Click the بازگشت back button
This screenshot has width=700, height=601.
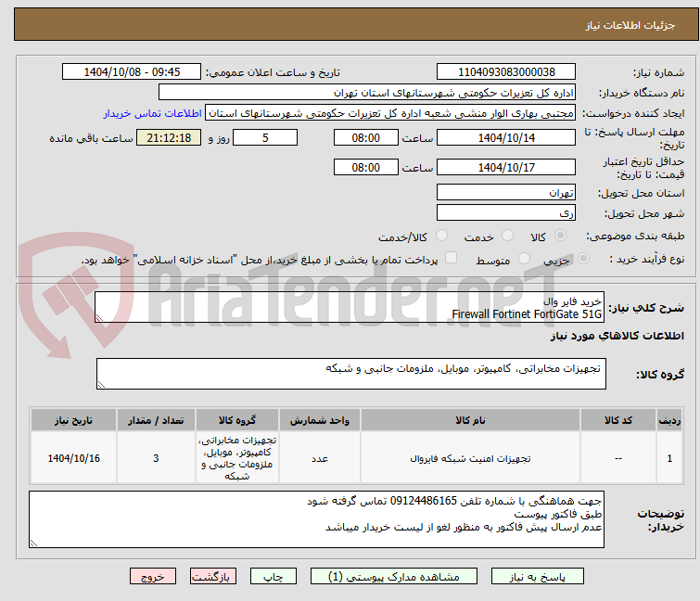pos(212,576)
